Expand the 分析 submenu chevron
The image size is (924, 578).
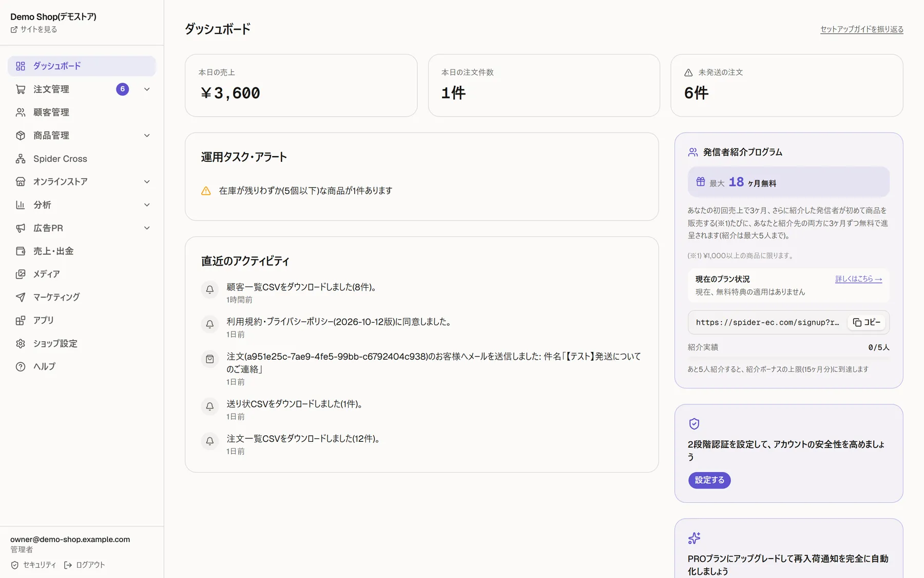point(147,205)
